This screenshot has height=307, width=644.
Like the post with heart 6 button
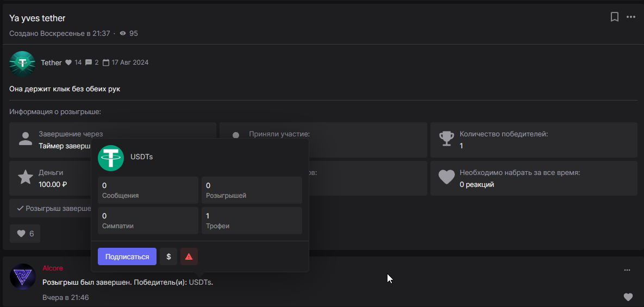[25, 234]
